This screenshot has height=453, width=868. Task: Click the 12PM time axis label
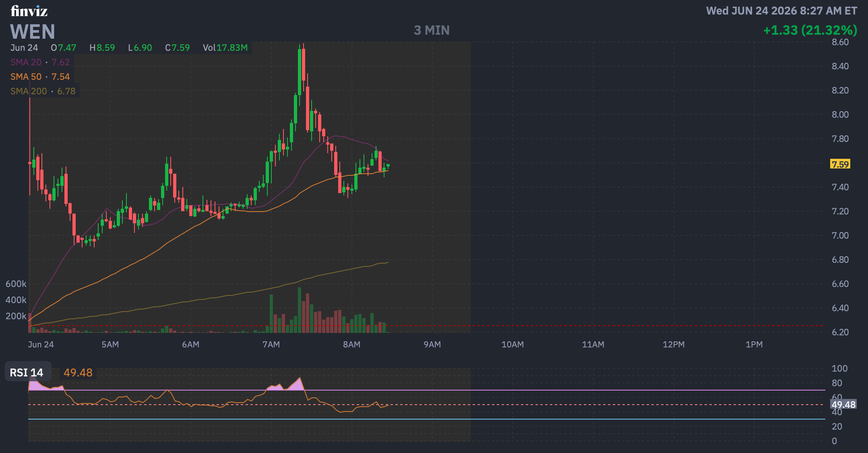[x=674, y=345]
